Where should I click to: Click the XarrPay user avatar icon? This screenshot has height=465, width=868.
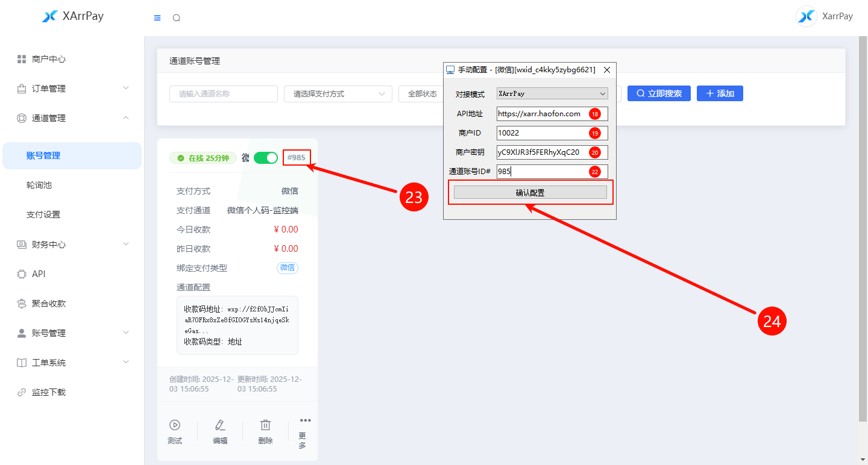point(807,16)
